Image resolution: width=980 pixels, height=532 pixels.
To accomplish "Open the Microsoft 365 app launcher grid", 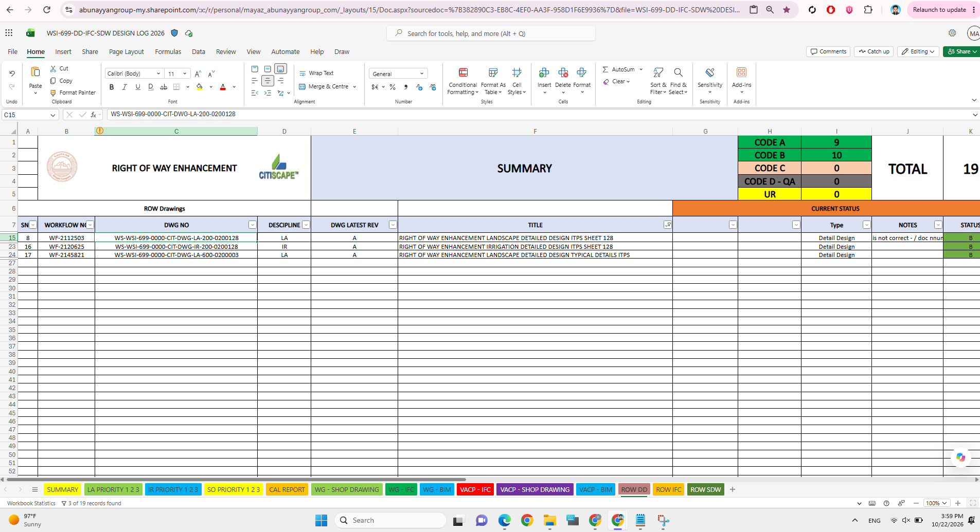I will (x=9, y=33).
